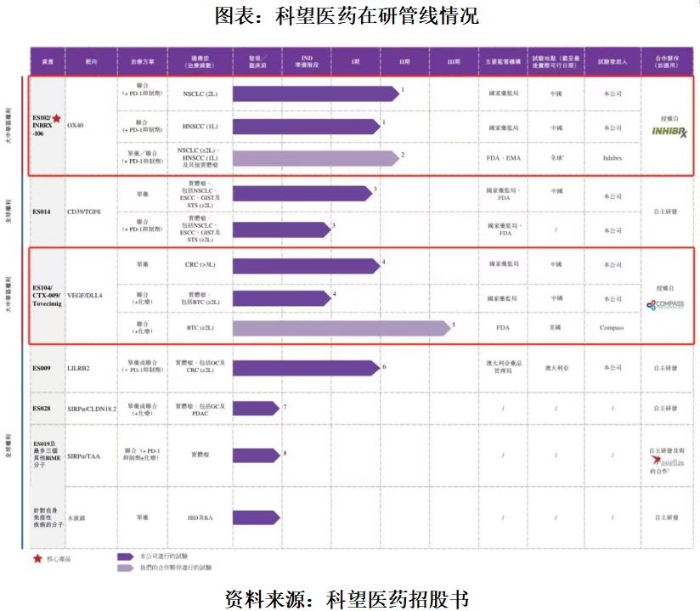This screenshot has width=700, height=611.
Task: Click the red star legend icon
Action: (37, 559)
